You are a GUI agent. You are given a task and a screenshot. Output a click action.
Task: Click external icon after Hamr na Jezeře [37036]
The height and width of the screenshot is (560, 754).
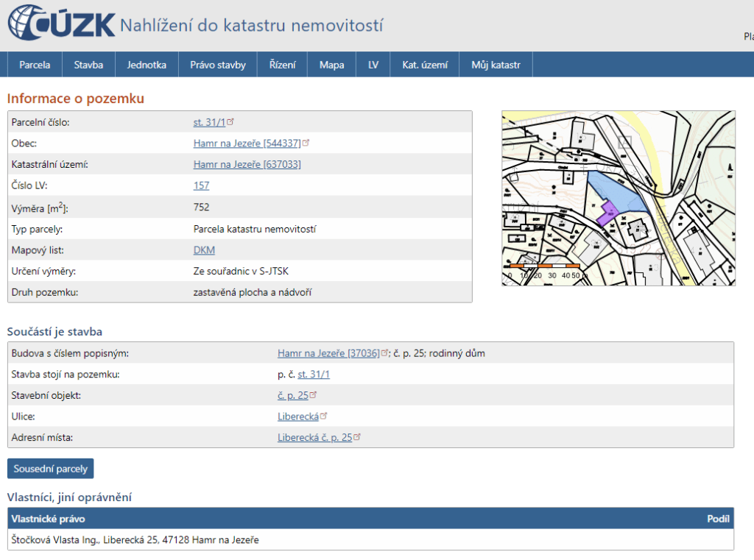coord(385,353)
